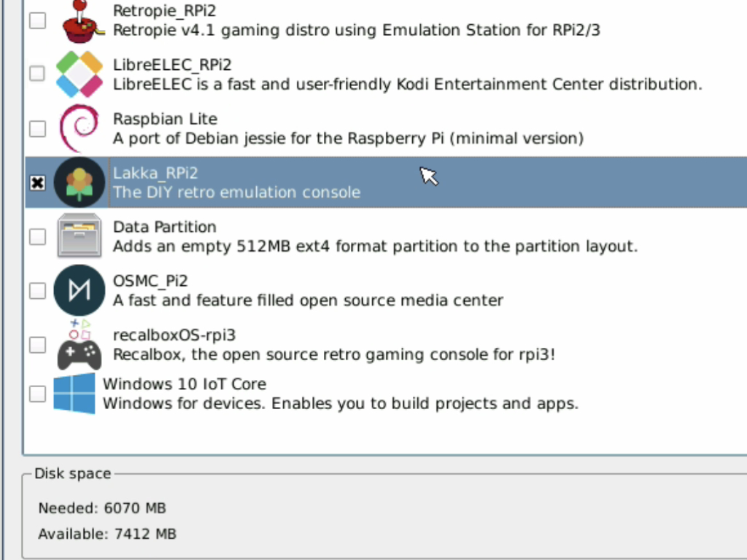Select the Data Partition title text
Image resolution: width=747 pixels, height=560 pixels.
pos(164,227)
